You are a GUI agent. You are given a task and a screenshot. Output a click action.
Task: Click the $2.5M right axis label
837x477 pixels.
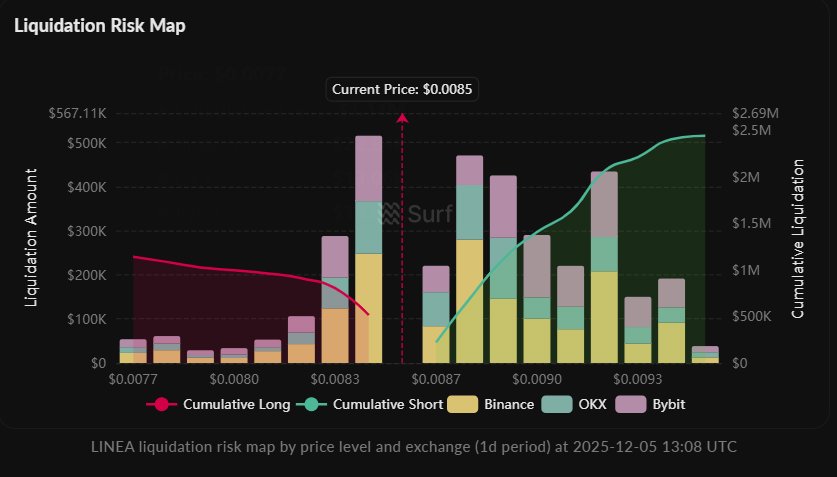tap(752, 130)
